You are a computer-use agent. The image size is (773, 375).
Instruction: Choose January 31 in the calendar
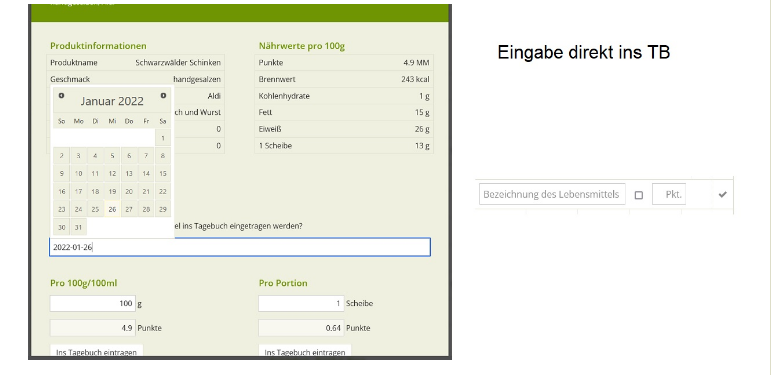78,227
